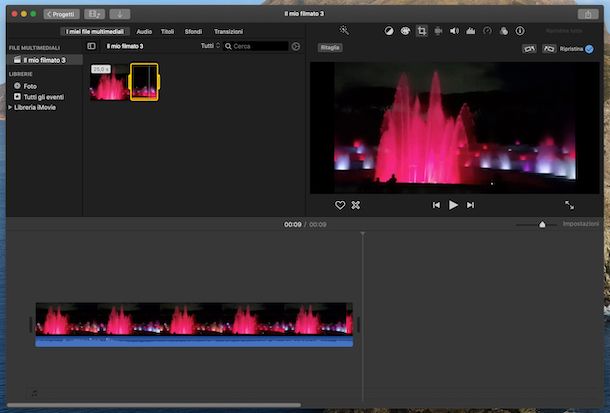
Task: Click the Ritaglia crop style button
Action: tap(330, 47)
